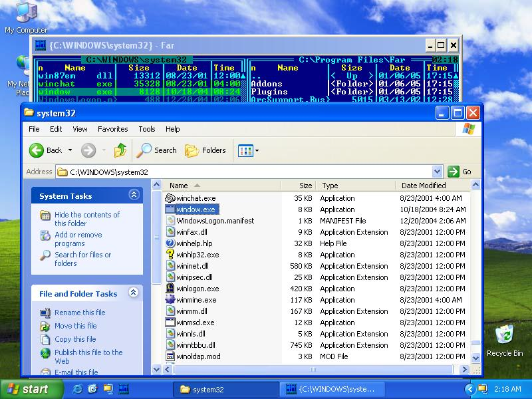Switch to system32 taskbar button

(x=226, y=389)
